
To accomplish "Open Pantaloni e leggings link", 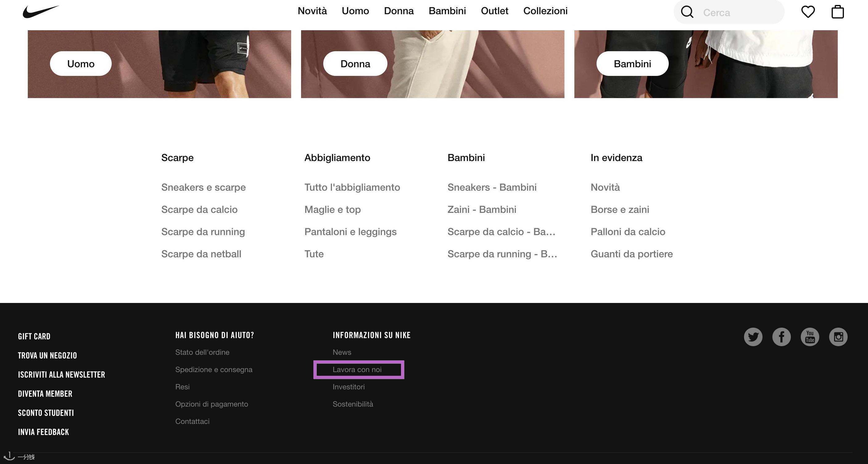I will (x=350, y=232).
